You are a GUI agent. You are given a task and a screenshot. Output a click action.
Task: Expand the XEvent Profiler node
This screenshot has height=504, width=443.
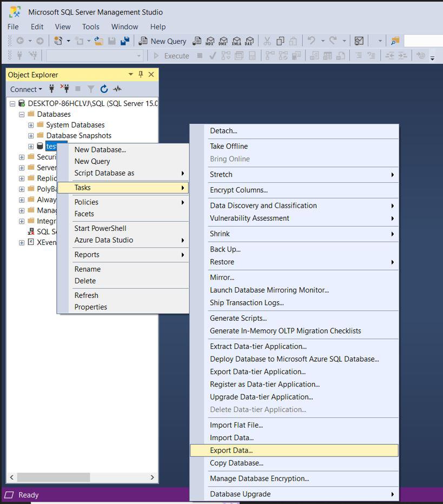pos(22,242)
